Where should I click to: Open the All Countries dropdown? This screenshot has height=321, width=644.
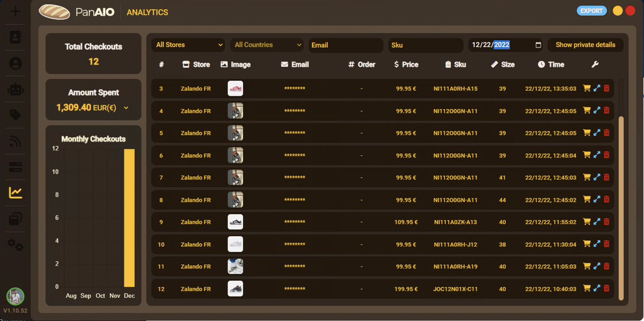click(267, 45)
